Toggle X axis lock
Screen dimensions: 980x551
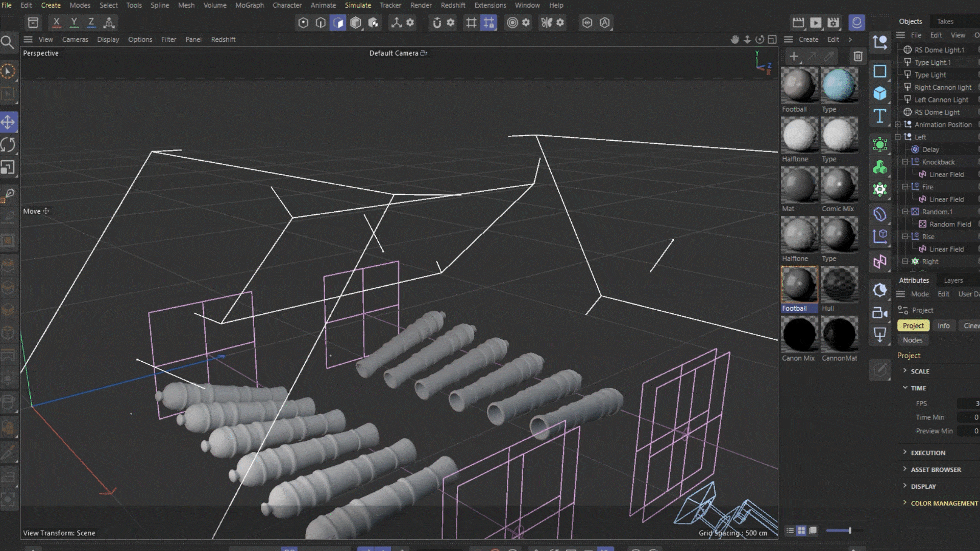click(57, 22)
